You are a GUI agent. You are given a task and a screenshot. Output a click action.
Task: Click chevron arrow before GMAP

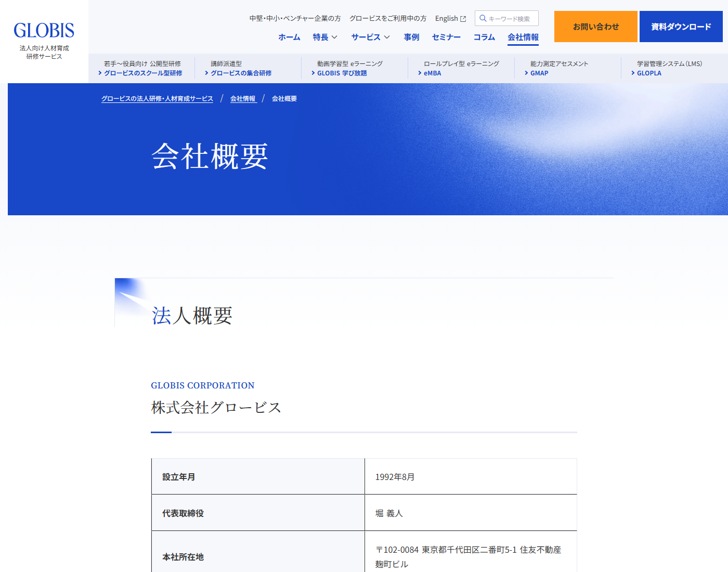(526, 73)
